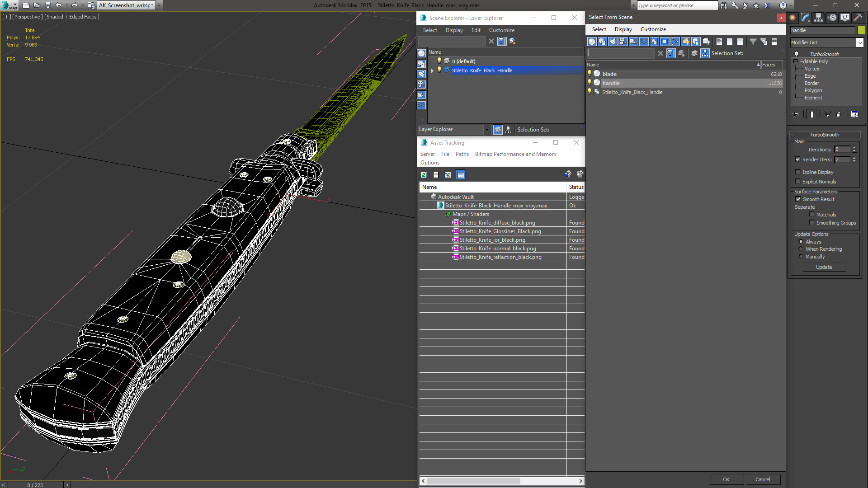Toggle Smooth Result checkbox
This screenshot has height=488, width=868.
pyautogui.click(x=798, y=199)
